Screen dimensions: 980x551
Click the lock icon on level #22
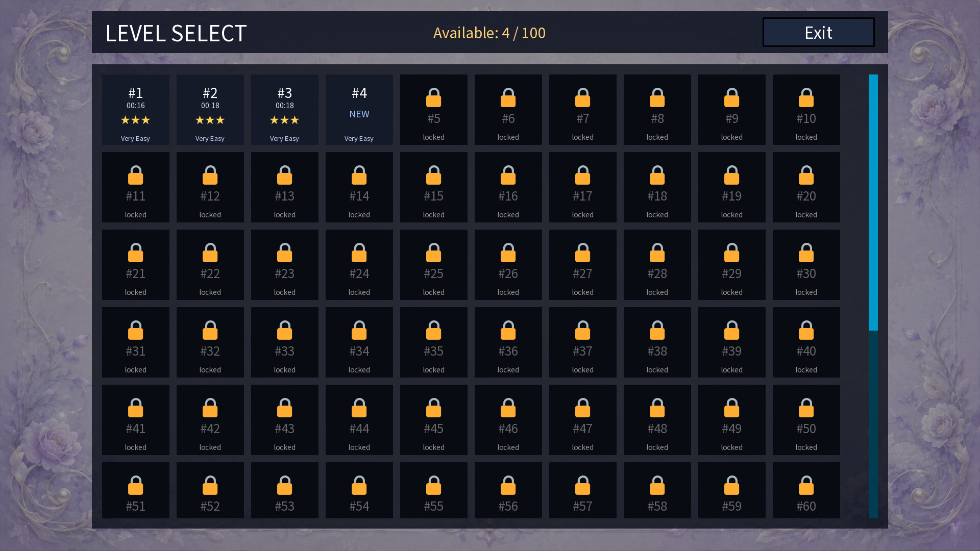tap(210, 253)
